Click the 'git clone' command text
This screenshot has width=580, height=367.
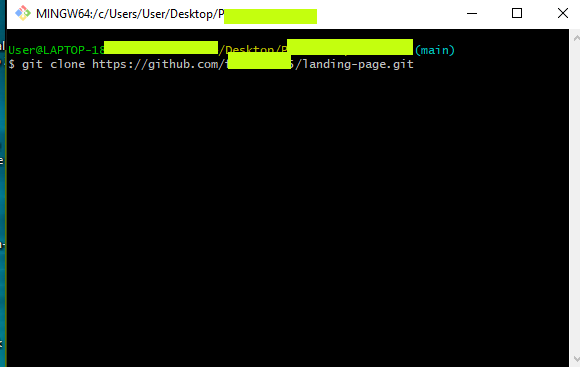(x=53, y=64)
